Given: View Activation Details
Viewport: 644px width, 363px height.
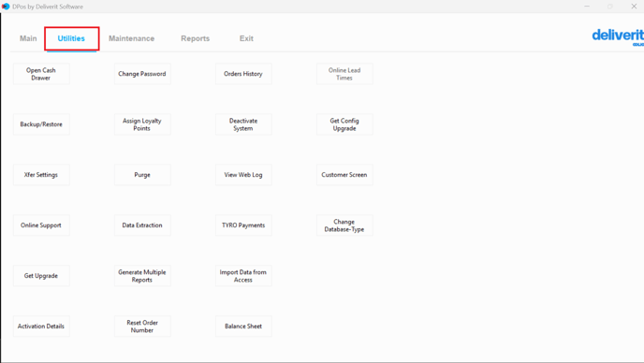Looking at the screenshot, I should tap(41, 327).
